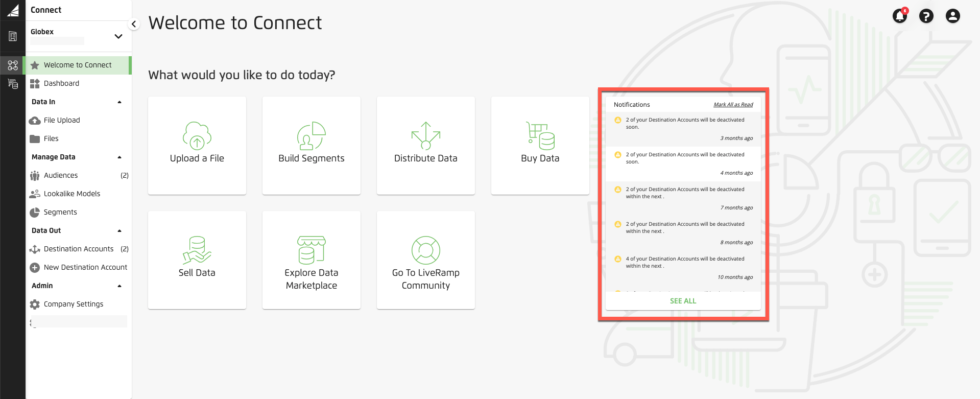Open Explore Data Marketplace card label
Screen dimensions: 980x399
coord(312,279)
